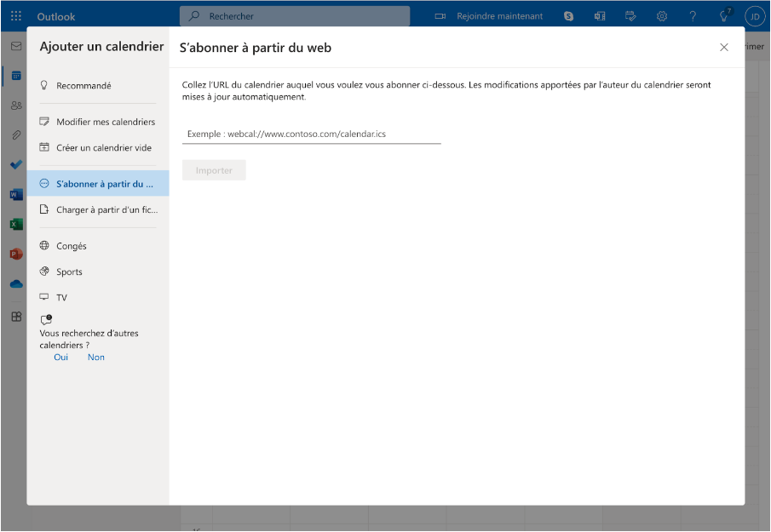Image resolution: width=771 pixels, height=532 pixels.
Task: Focus the calendar URL input field
Action: click(311, 134)
